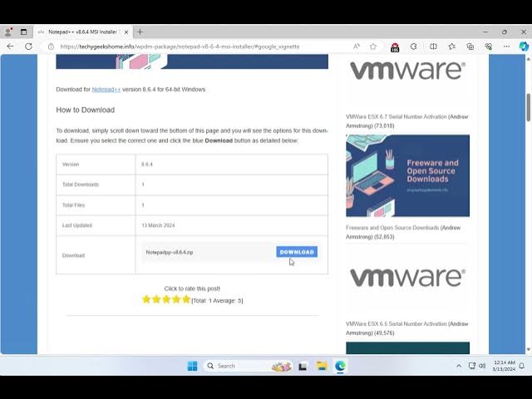Click the page vertical scrollbar thumb

click(x=529, y=107)
